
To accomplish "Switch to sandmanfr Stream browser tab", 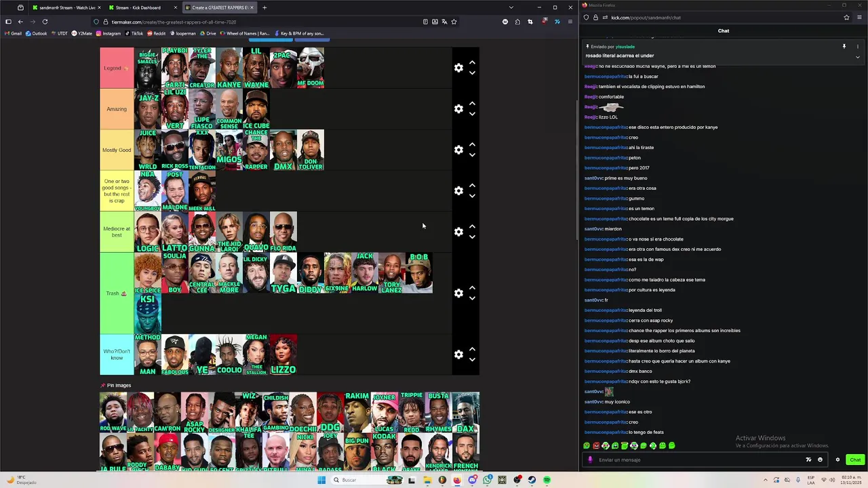I will click(66, 7).
